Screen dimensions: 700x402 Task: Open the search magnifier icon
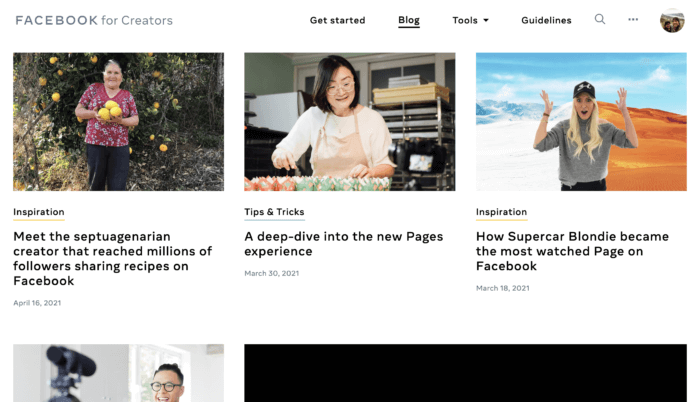point(600,19)
